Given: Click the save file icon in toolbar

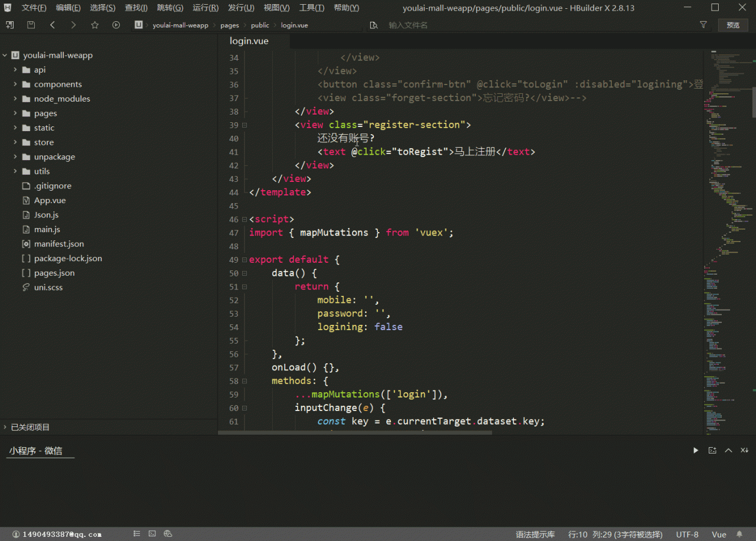Looking at the screenshot, I should click(x=31, y=25).
